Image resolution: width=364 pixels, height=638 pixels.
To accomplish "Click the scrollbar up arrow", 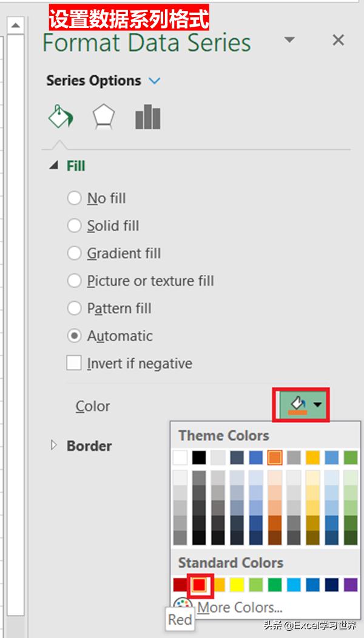I will point(15,25).
